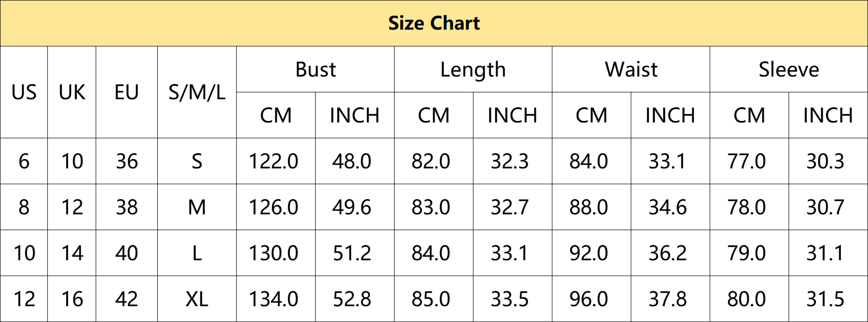Select the size XL cell
868x322 pixels.
pos(197,299)
